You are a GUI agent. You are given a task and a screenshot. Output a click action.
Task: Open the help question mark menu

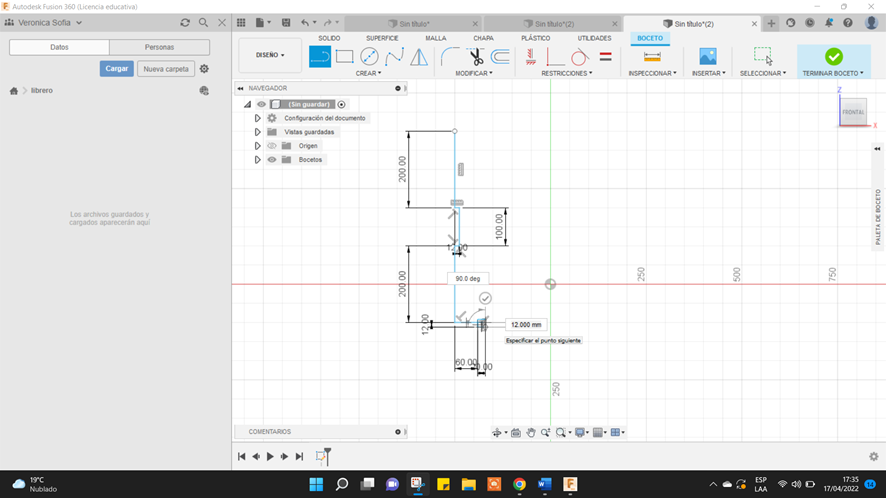point(848,23)
